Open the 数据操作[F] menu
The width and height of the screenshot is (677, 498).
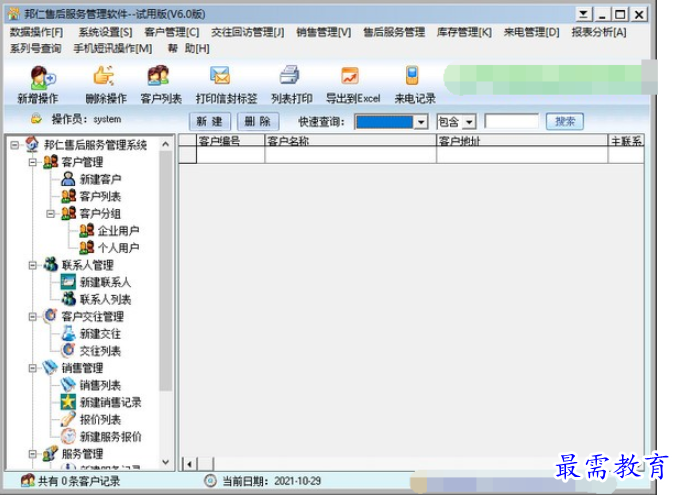(36, 32)
